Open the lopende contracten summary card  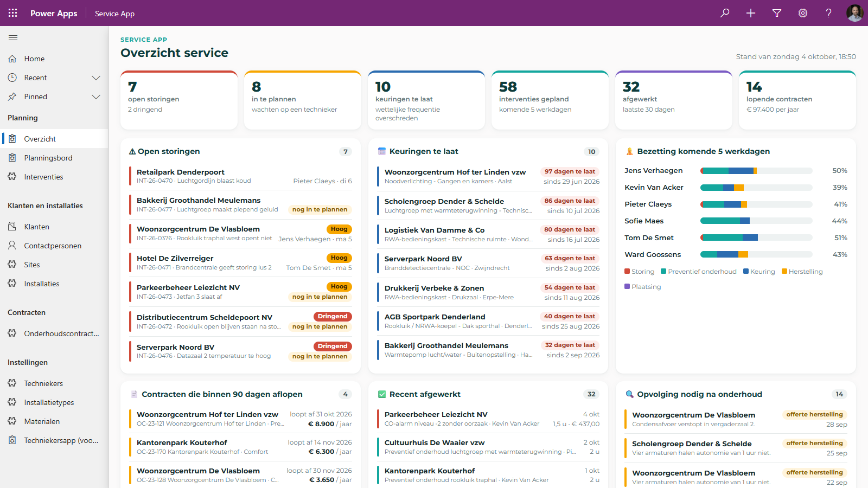[x=797, y=100]
